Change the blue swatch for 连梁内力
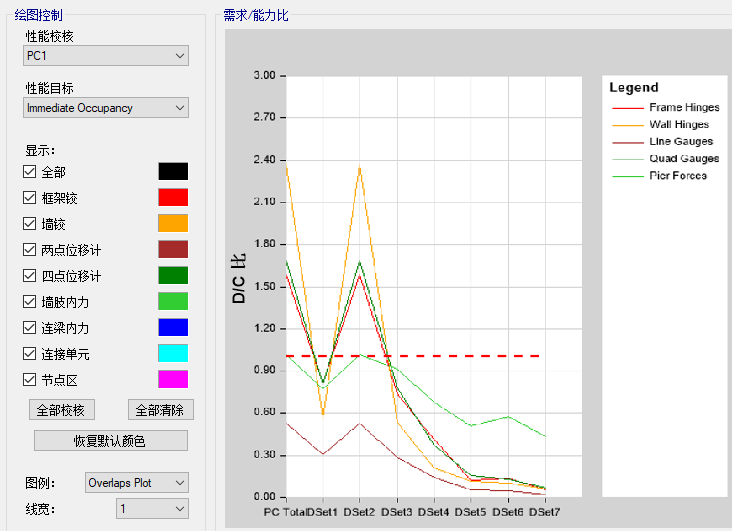Viewport: 732px width, 531px height. (173, 328)
